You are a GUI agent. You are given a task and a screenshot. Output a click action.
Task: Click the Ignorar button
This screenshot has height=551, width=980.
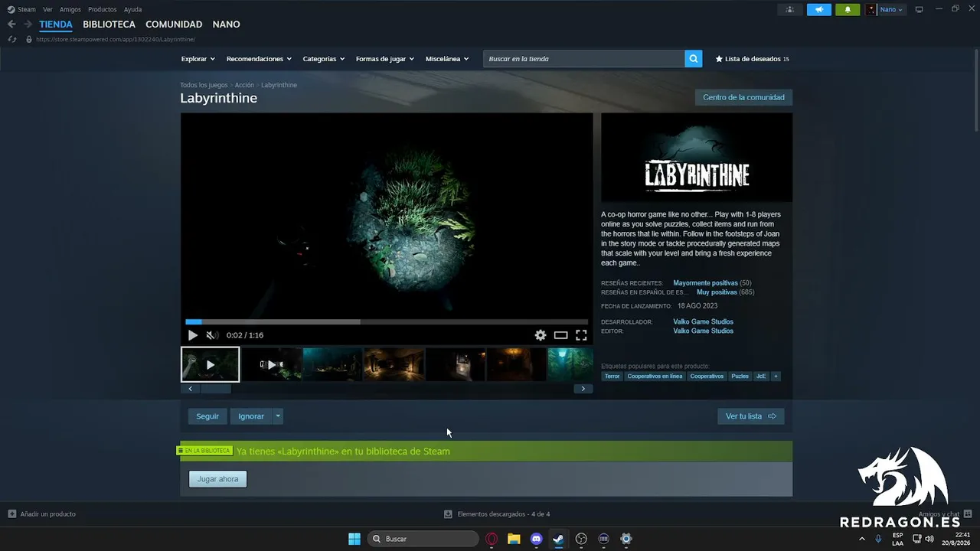(251, 416)
